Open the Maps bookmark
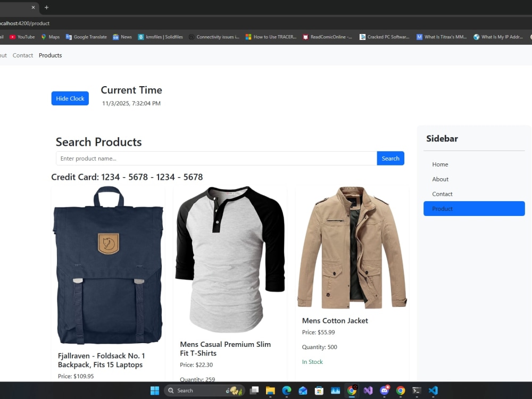532x399 pixels. coord(50,37)
